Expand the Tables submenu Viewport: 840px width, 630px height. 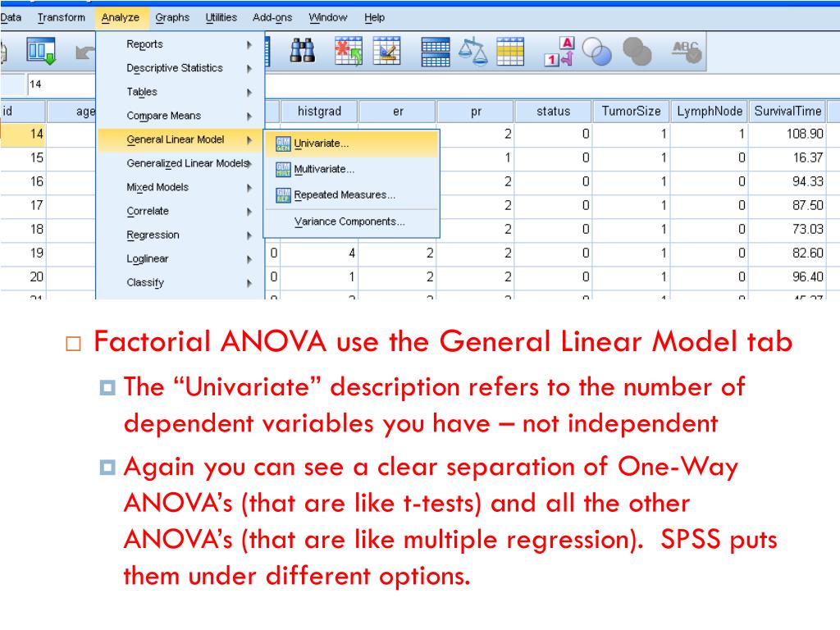[180, 92]
